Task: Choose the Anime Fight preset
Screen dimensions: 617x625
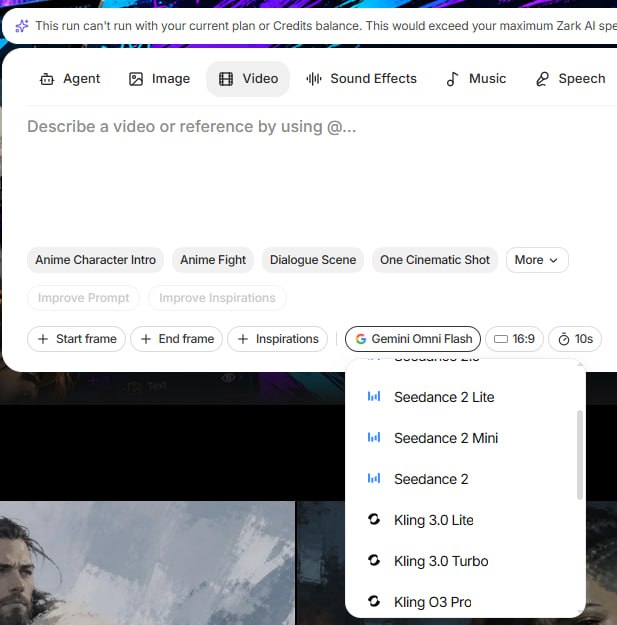Action: point(213,260)
